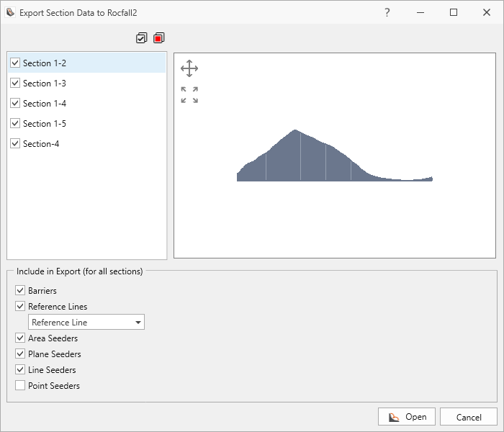Click the Select All sections icon
504x432 pixels.
(x=141, y=38)
